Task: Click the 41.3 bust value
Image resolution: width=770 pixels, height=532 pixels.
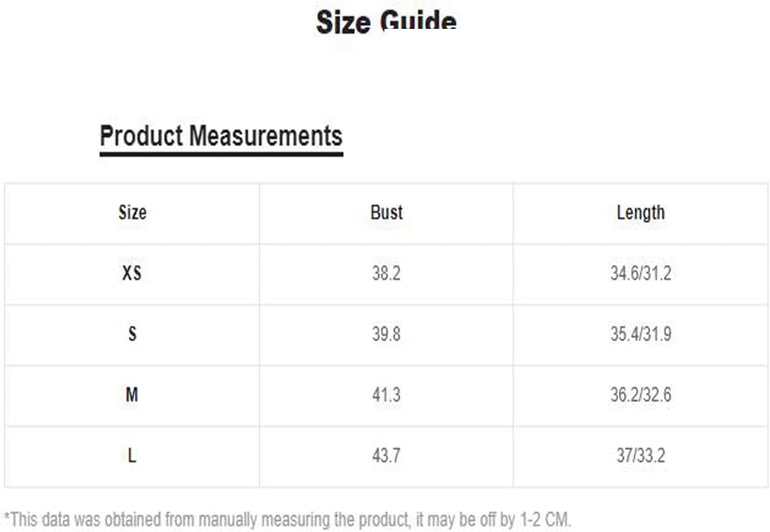Action: (x=386, y=395)
